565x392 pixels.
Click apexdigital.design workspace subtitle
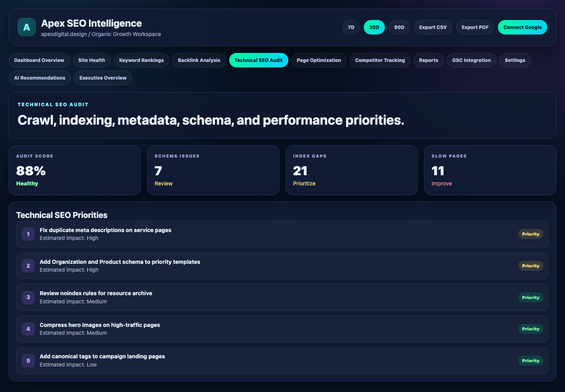(x=101, y=34)
